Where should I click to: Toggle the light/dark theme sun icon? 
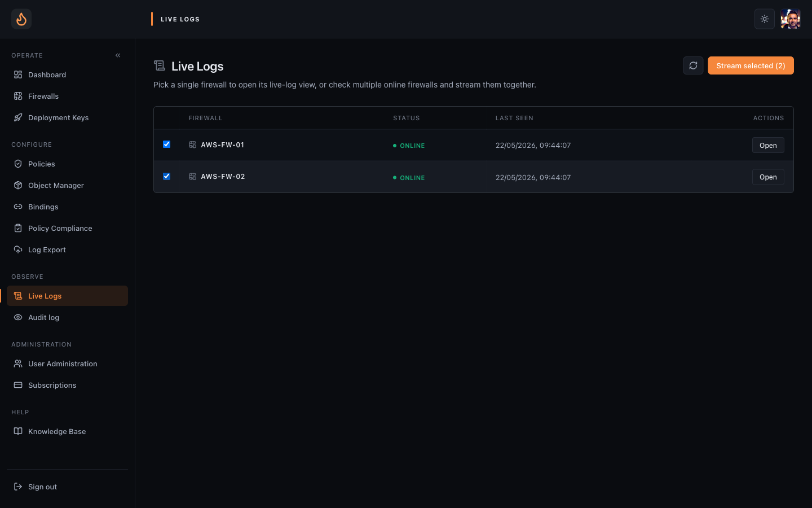click(x=765, y=19)
